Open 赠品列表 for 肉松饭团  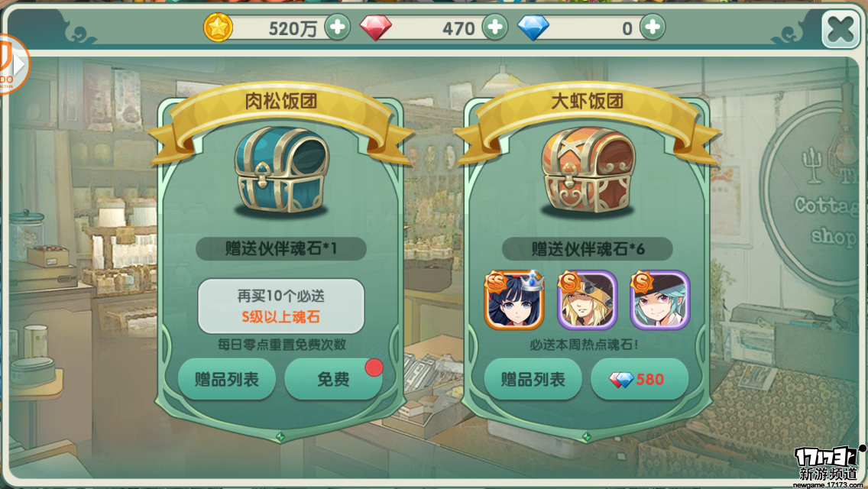pyautogui.click(x=226, y=379)
